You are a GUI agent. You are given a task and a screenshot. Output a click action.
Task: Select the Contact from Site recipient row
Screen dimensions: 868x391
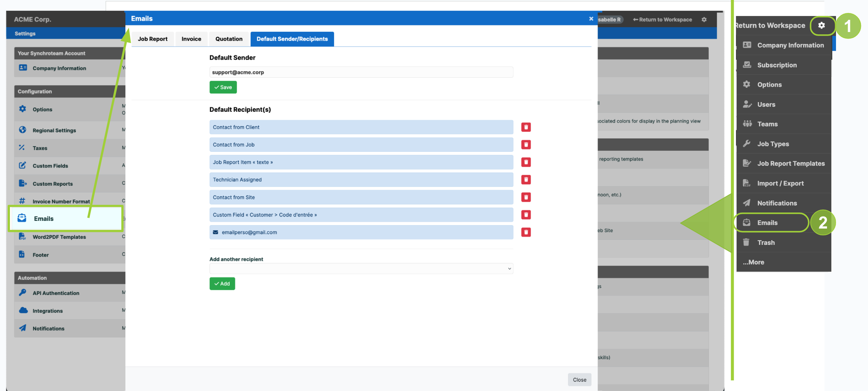361,198
